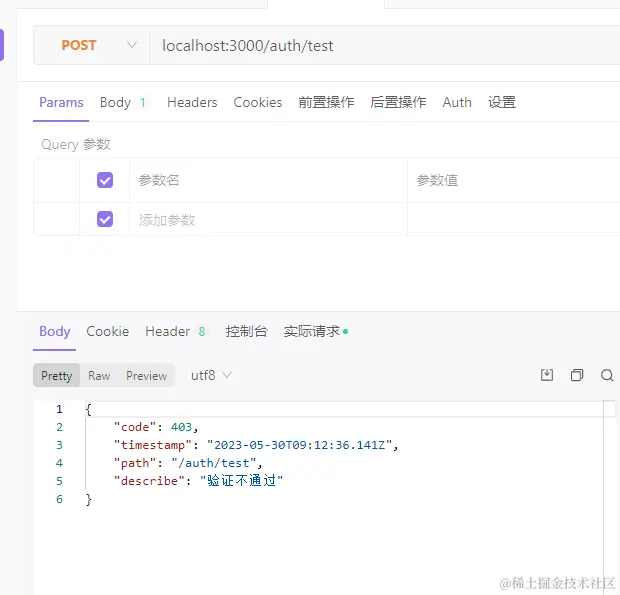The image size is (620, 595).
Task: Click line number 6 in the gutter
Action: click(x=59, y=499)
